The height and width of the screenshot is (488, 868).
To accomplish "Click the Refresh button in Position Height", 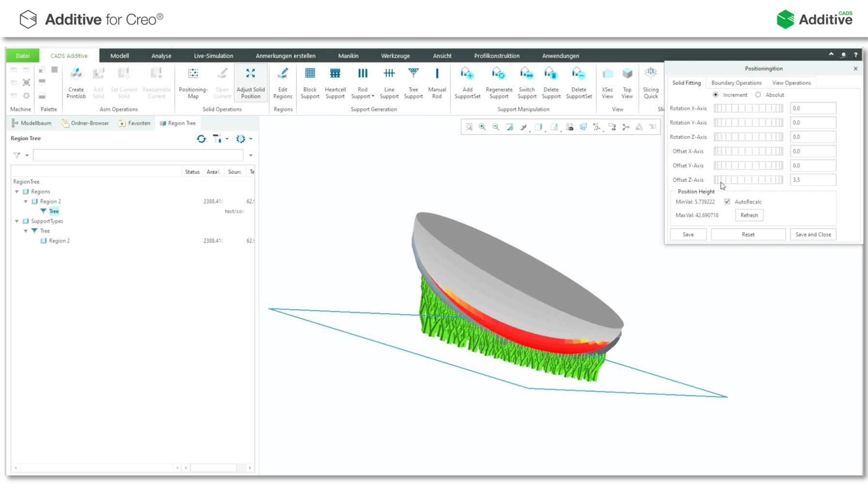I will 749,215.
